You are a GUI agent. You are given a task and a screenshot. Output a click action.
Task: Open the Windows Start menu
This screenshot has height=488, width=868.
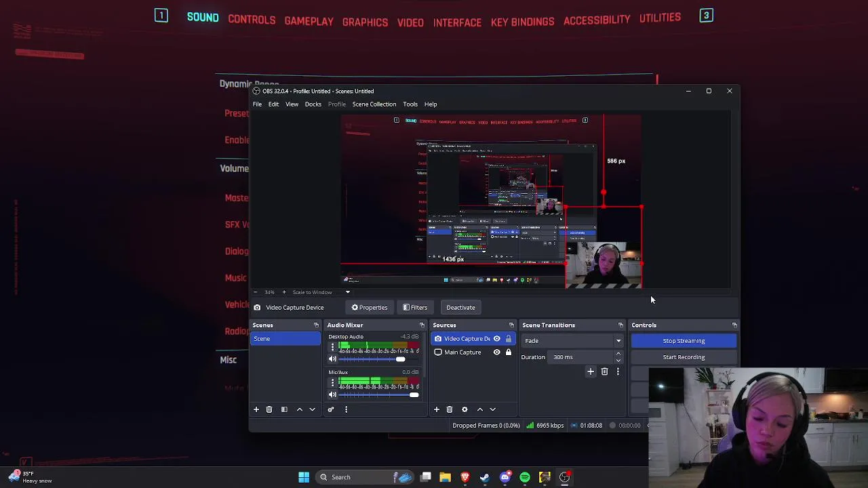[x=304, y=477]
